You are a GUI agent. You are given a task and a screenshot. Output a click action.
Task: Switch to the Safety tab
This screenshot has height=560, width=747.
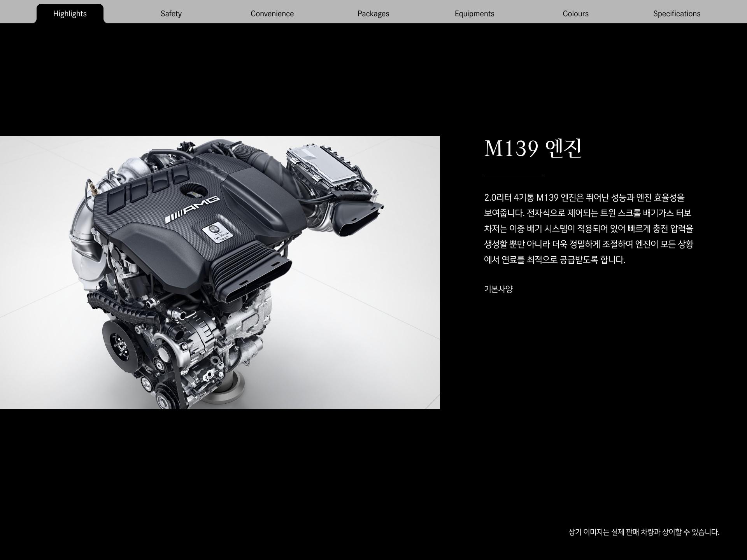(171, 14)
